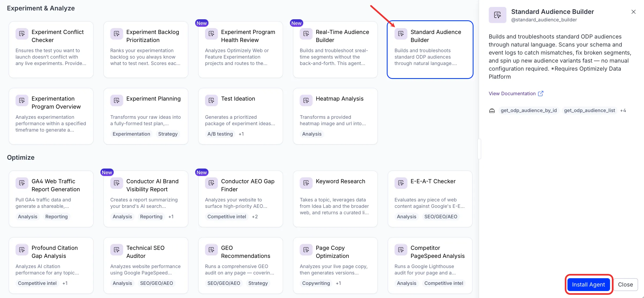Click the Reporting tag on Conductor AI Brand card
Viewport: 644px width, 298px height.
pos(151,217)
